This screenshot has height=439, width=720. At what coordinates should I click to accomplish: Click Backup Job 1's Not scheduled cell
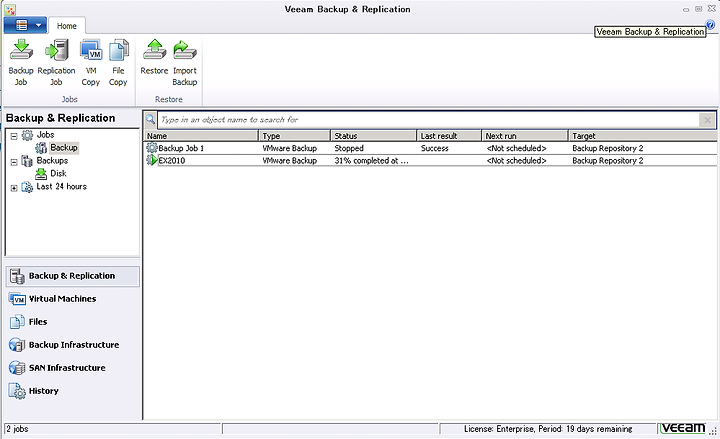click(516, 148)
